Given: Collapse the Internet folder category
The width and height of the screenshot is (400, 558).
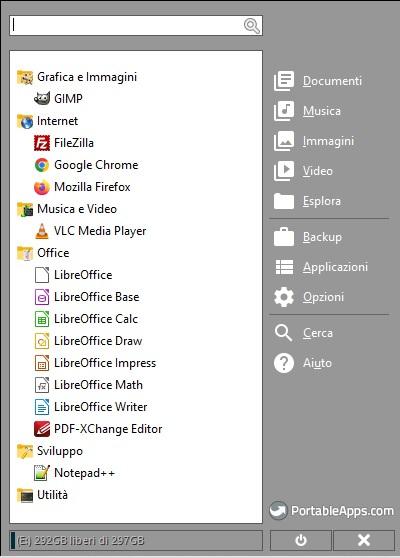Looking at the screenshot, I should tap(47, 121).
